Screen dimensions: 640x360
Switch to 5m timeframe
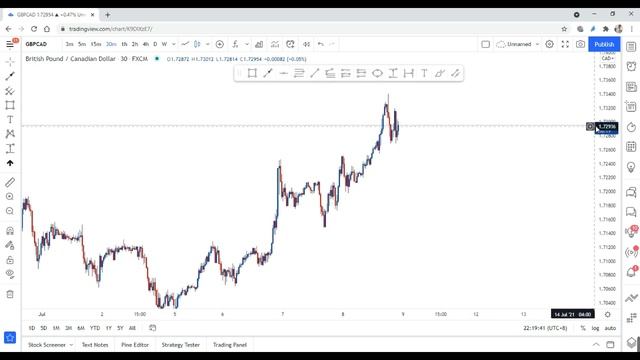tap(82, 44)
